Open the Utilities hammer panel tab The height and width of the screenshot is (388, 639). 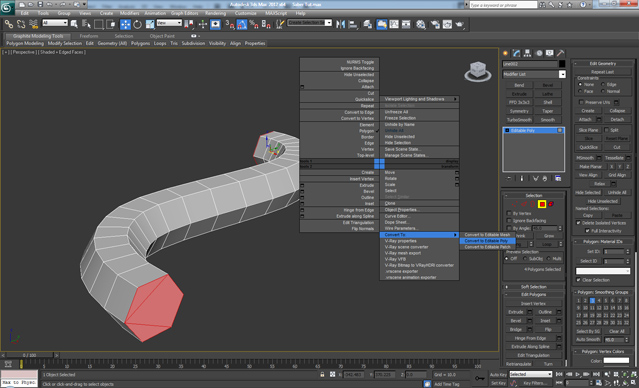tap(561, 53)
